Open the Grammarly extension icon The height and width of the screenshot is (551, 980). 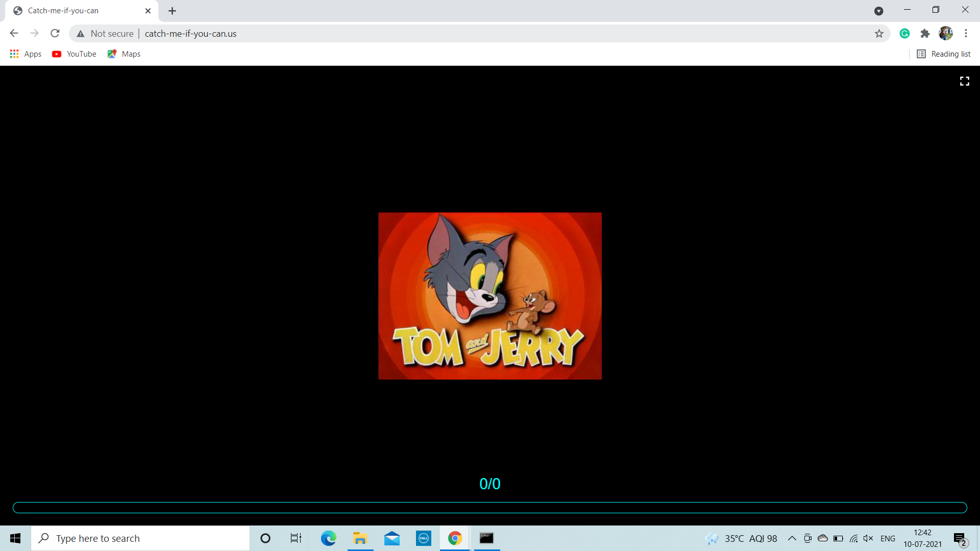(904, 34)
